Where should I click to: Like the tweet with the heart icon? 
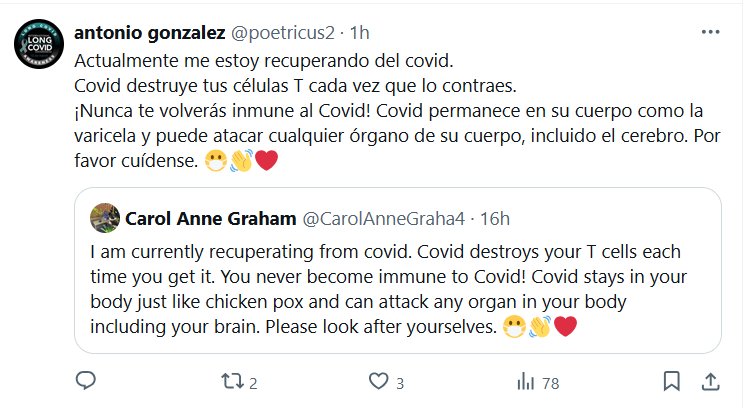click(378, 381)
